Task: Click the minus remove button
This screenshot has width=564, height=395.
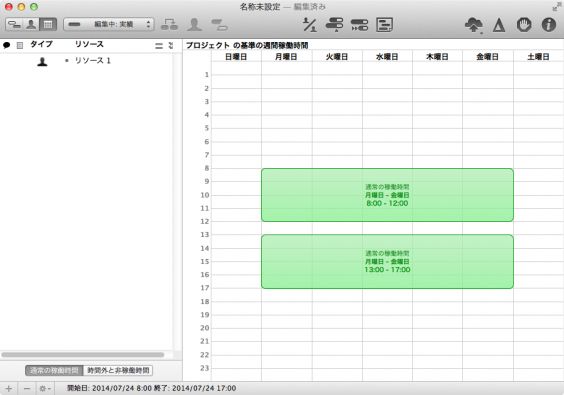Action: click(x=27, y=389)
